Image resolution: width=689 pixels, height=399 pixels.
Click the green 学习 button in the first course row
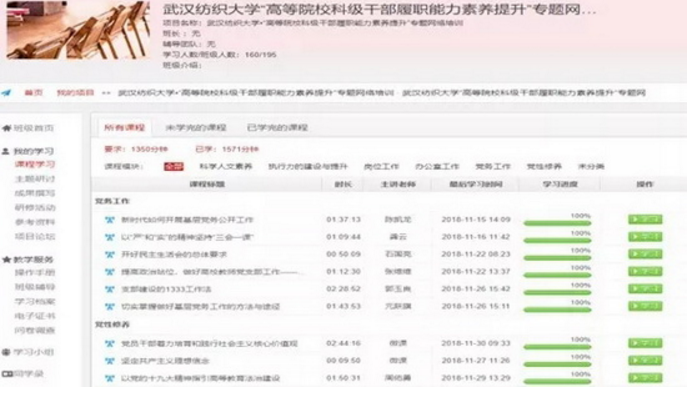click(645, 219)
